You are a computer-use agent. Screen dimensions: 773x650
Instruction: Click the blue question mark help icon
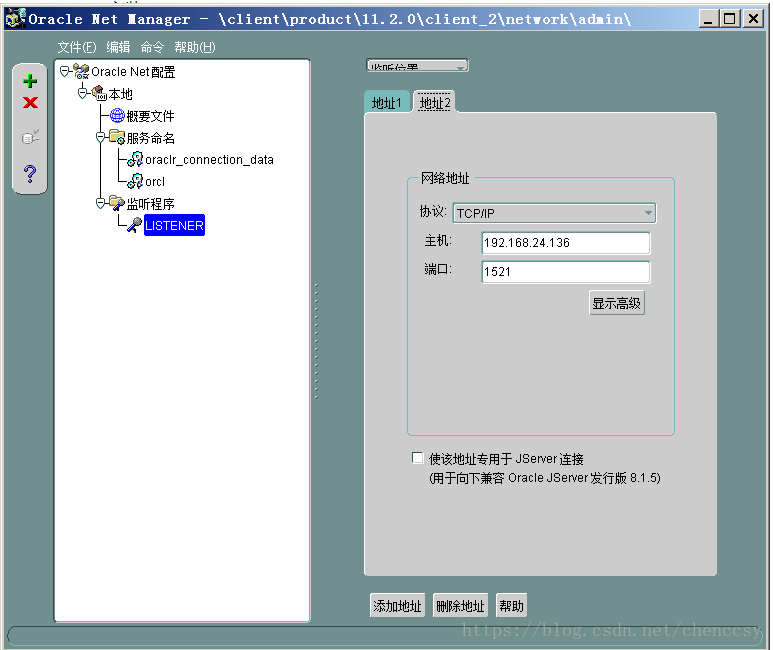[x=30, y=174]
